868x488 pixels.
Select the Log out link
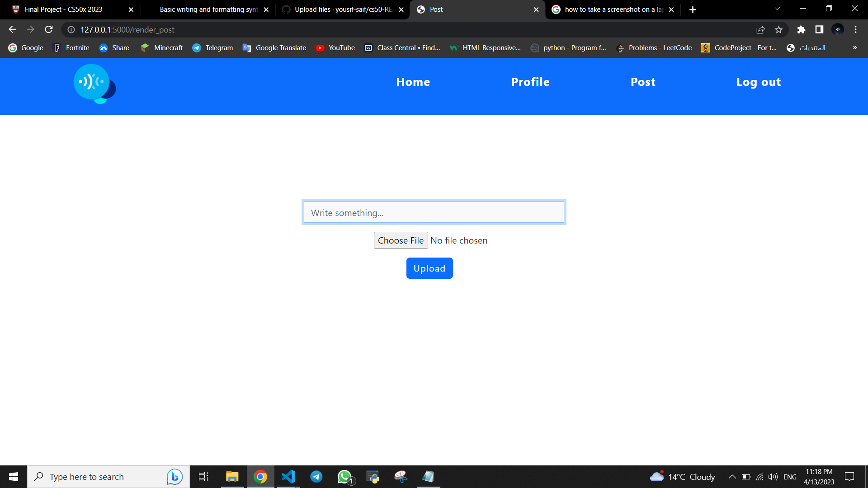pyautogui.click(x=759, y=82)
